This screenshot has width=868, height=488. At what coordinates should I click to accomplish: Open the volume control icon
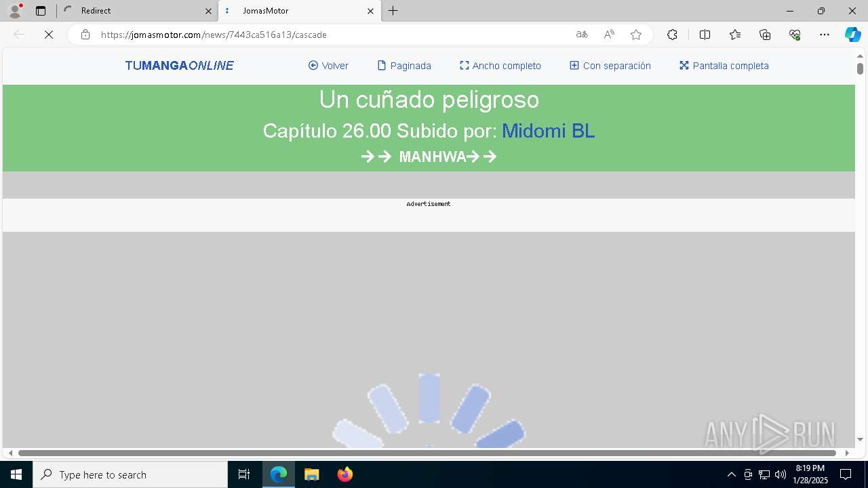pos(781,474)
